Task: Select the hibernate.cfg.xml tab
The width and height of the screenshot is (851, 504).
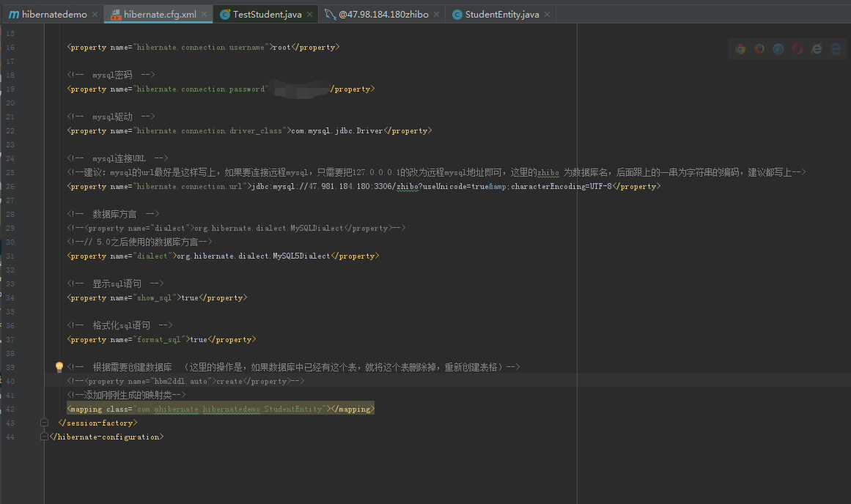Action: 160,15
